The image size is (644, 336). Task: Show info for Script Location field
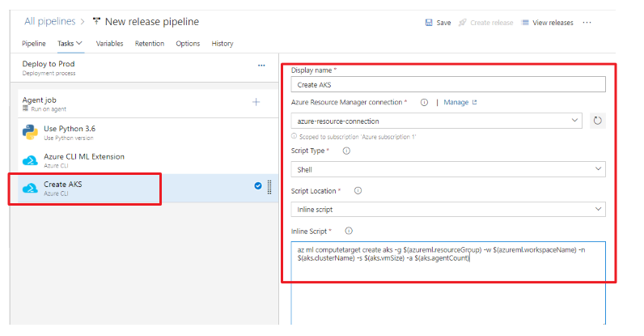click(358, 191)
